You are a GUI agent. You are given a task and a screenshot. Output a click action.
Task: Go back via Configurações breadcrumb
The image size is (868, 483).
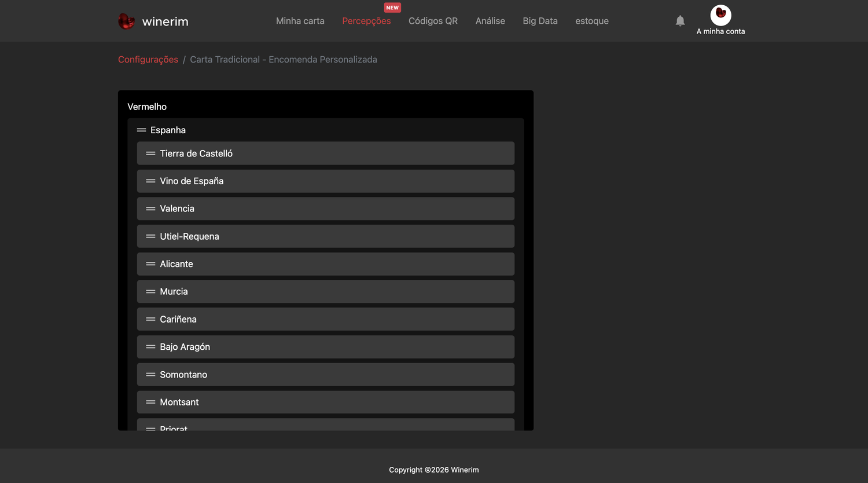(148, 60)
